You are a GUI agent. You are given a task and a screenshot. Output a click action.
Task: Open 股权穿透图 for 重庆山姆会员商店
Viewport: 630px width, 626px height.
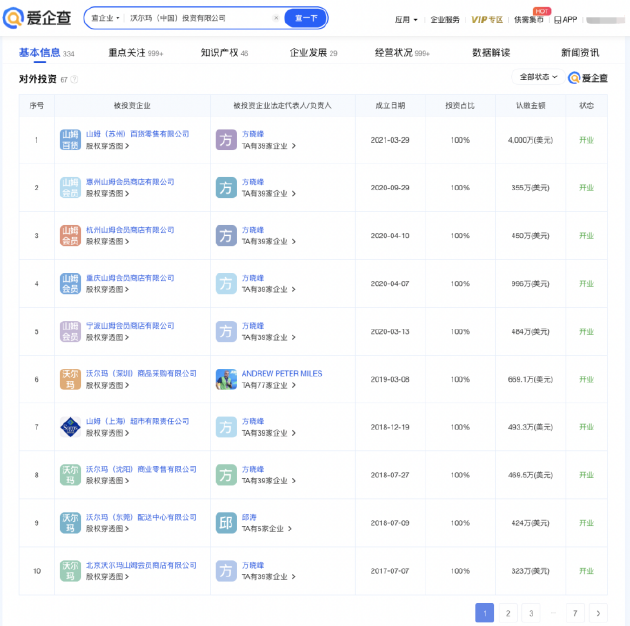click(107, 289)
